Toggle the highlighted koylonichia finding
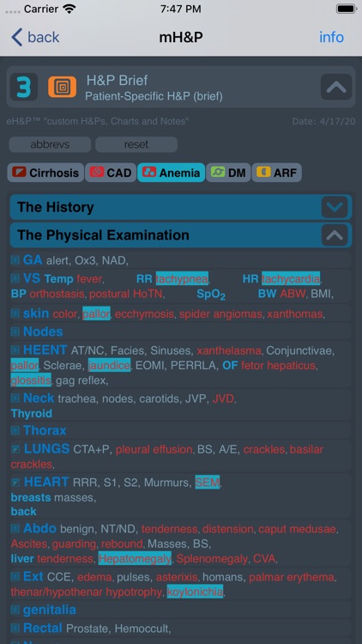The image size is (362, 644). [x=196, y=592]
